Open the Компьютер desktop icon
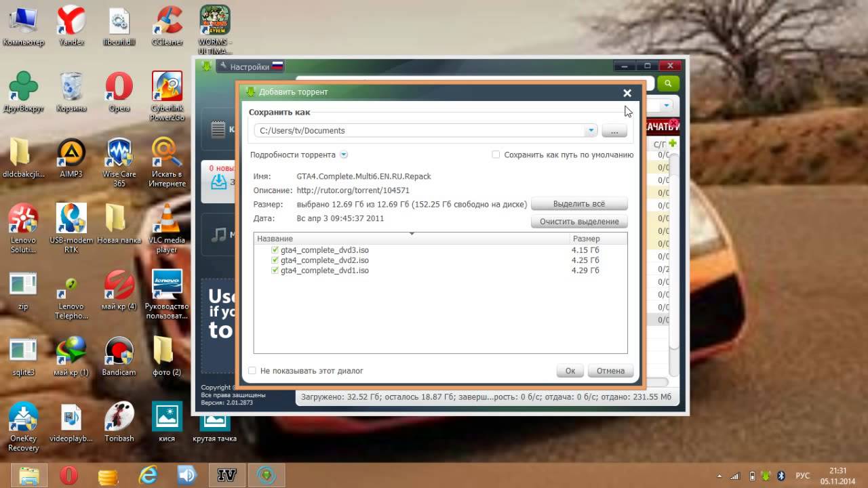Screen dimensions: 868x488 pos(23,26)
